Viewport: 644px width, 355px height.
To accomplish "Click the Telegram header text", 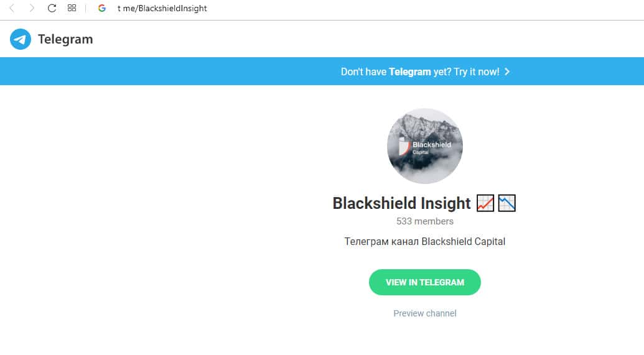I will tap(65, 39).
